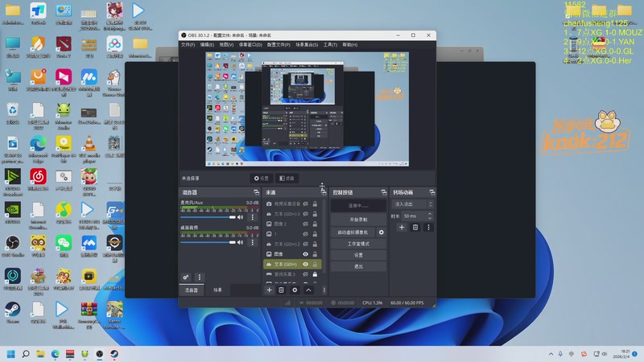Unlock the 视频采集设备 source lock
This screenshot has width=644, height=362.
[315, 204]
